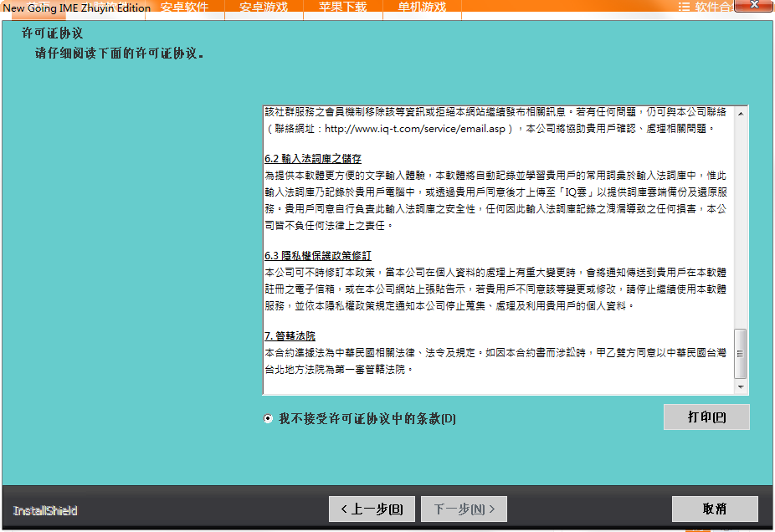Click the license scrollbar thumb

740,353
